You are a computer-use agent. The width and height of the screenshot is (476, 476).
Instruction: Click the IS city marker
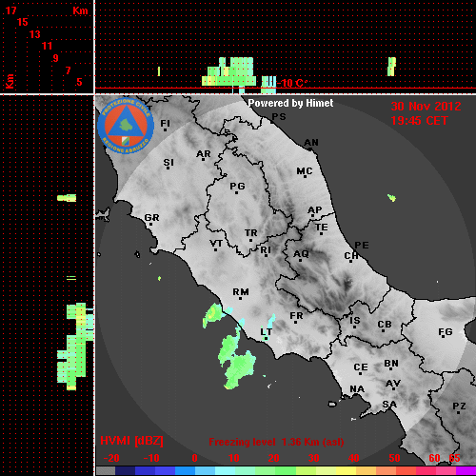(x=355, y=323)
